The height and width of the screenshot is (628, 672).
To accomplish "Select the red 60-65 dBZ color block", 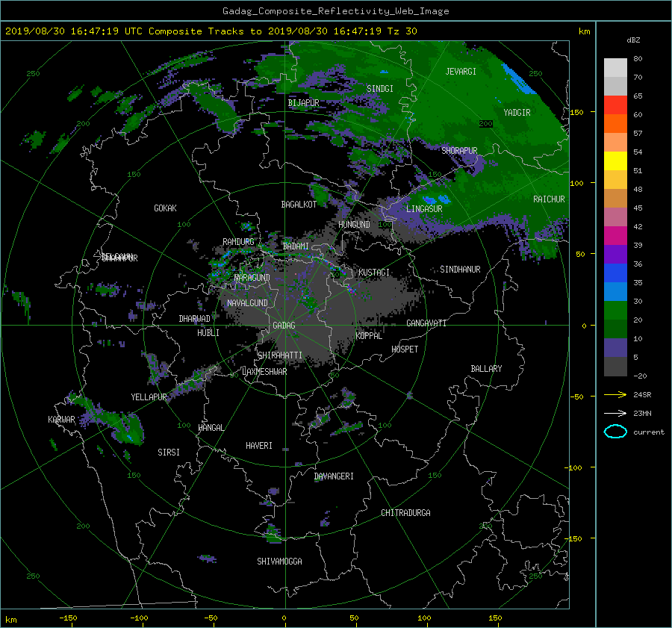I will point(615,105).
